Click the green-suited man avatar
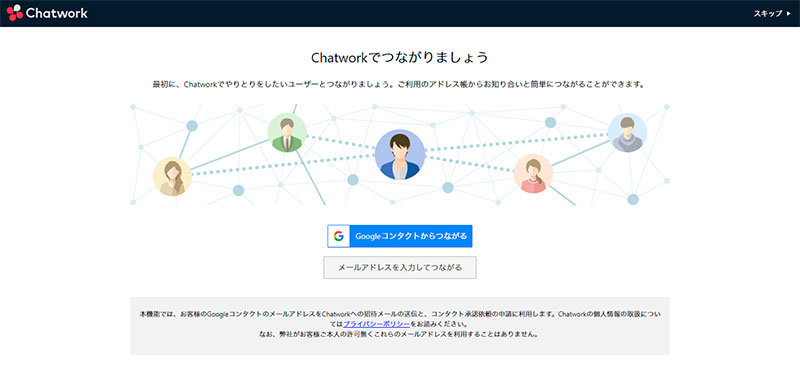The width and height of the screenshot is (800, 373). point(287,133)
